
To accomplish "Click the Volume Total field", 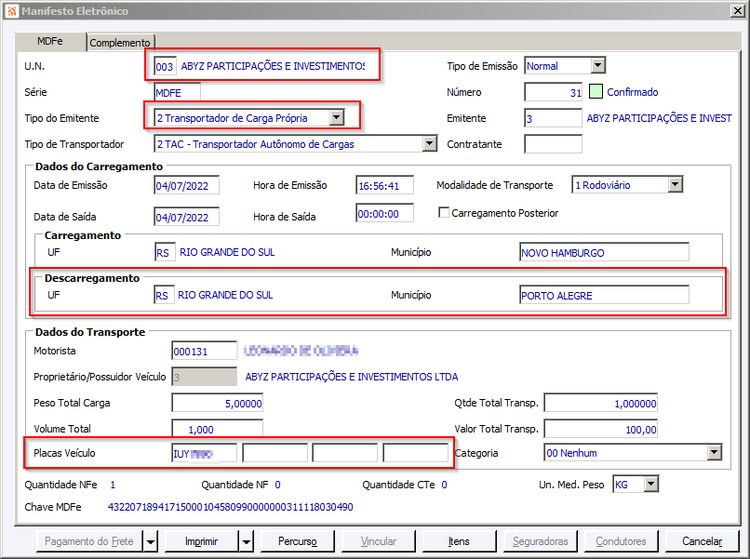I will pyautogui.click(x=217, y=428).
